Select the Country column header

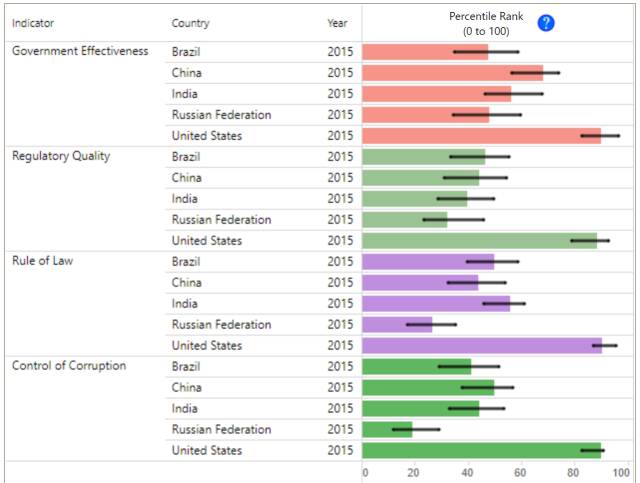point(190,23)
